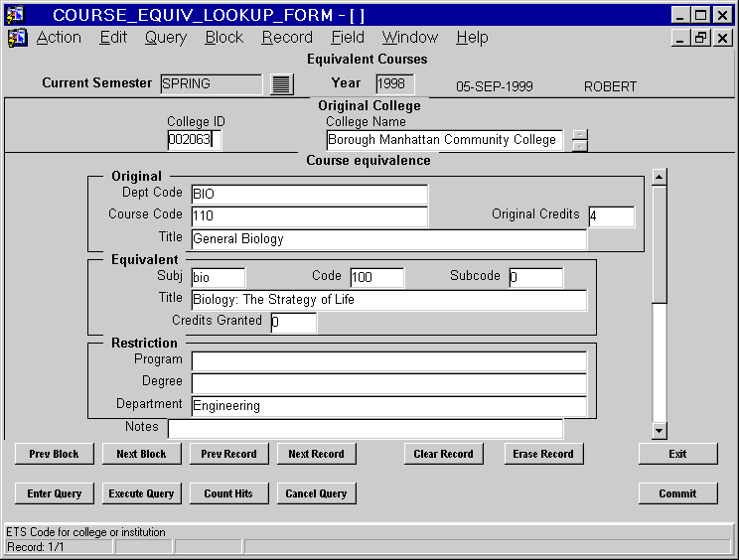
Task: Open the Block menu
Action: (224, 37)
